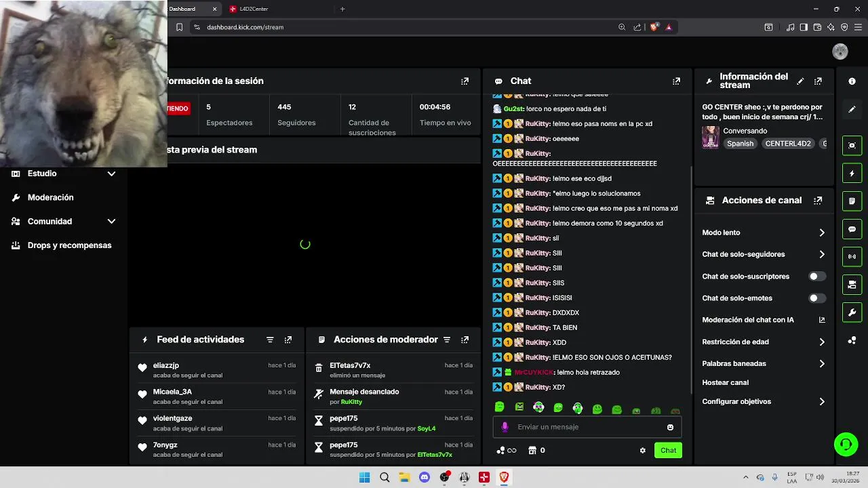The image size is (868, 488).
Task: Toggle the chat bubble icon in right sidebar
Action: pyautogui.click(x=852, y=229)
